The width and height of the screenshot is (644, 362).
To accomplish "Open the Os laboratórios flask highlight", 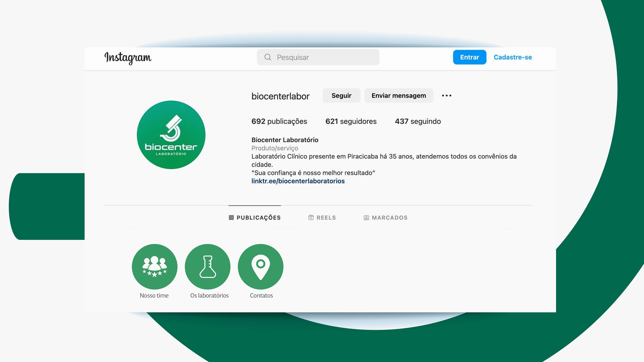I will 208,267.
